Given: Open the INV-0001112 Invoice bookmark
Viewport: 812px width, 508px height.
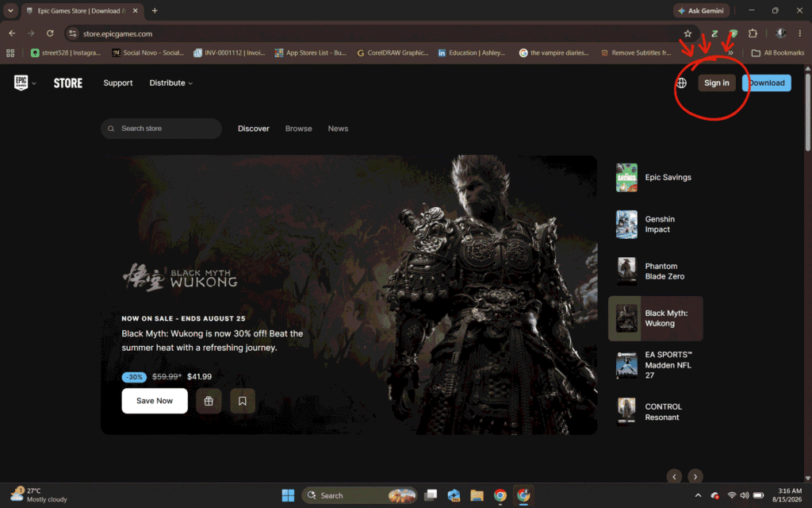Looking at the screenshot, I should (x=229, y=53).
